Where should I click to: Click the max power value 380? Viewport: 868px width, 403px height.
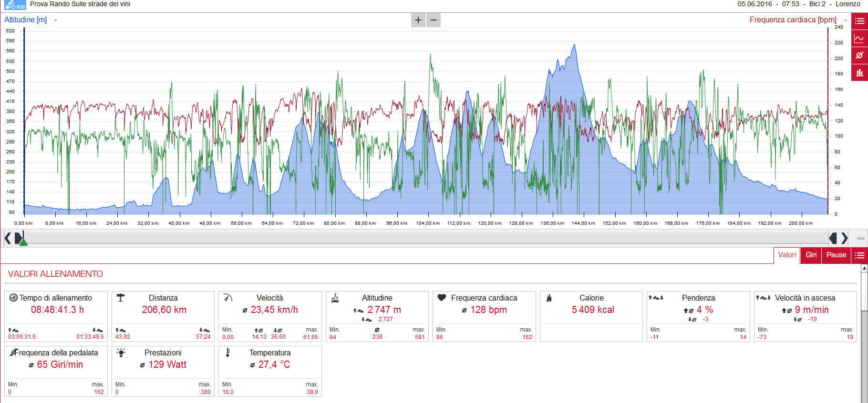point(206,392)
